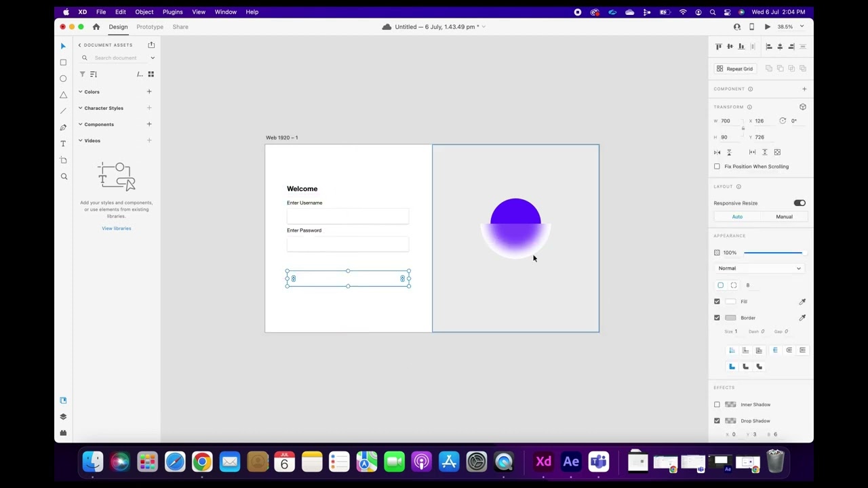Image resolution: width=868 pixels, height=488 pixels.
Task: Switch assets to grid view
Action: point(151,74)
